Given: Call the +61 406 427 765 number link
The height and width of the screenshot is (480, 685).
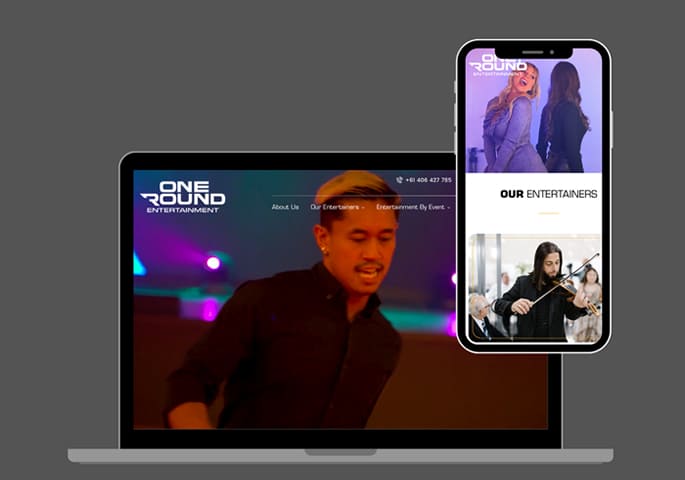Looking at the screenshot, I should coord(428,180).
